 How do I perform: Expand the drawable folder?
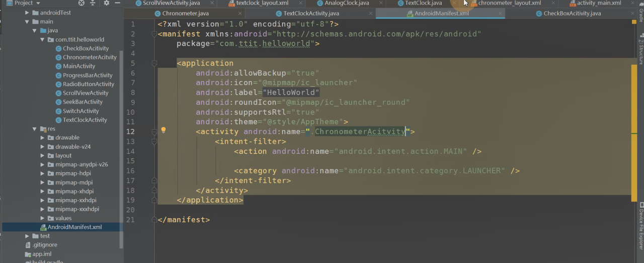43,138
